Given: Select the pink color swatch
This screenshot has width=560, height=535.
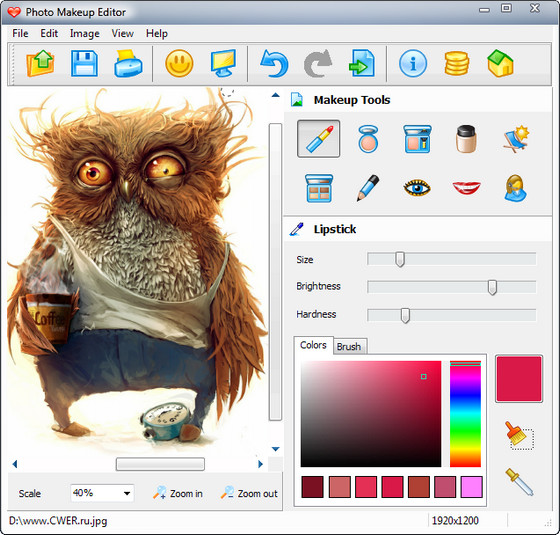Looking at the screenshot, I should (471, 487).
